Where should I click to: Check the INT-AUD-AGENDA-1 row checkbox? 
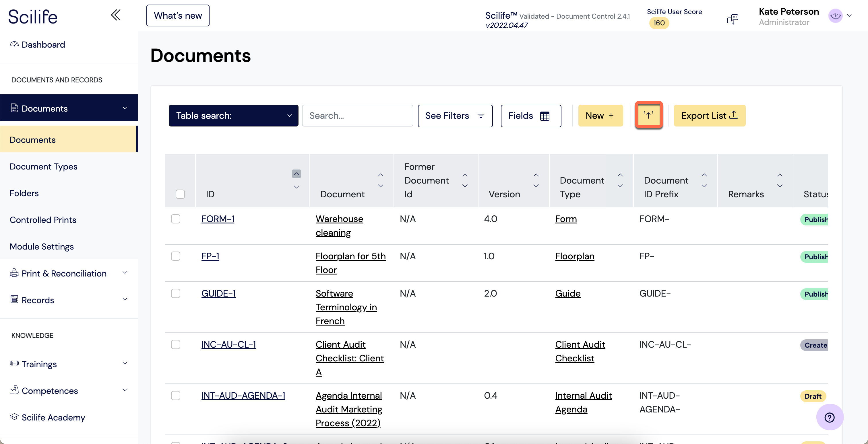pyautogui.click(x=176, y=395)
